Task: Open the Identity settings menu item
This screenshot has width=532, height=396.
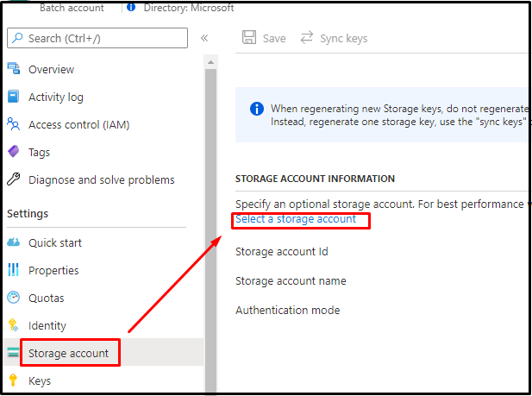Action: point(47,325)
